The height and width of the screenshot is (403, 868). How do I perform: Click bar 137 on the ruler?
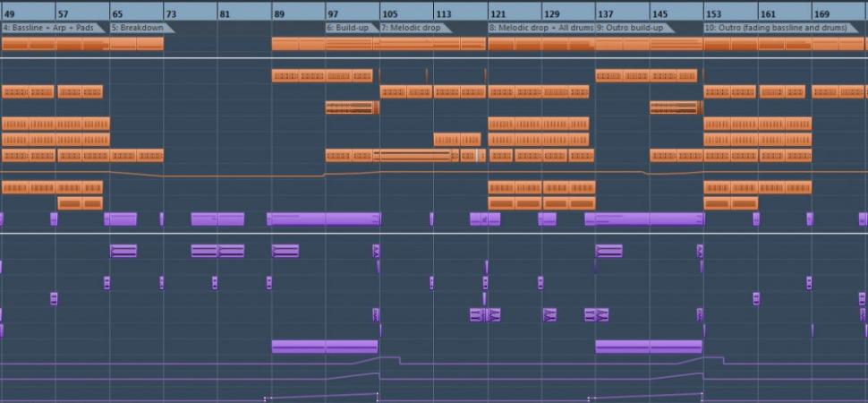[x=605, y=14]
